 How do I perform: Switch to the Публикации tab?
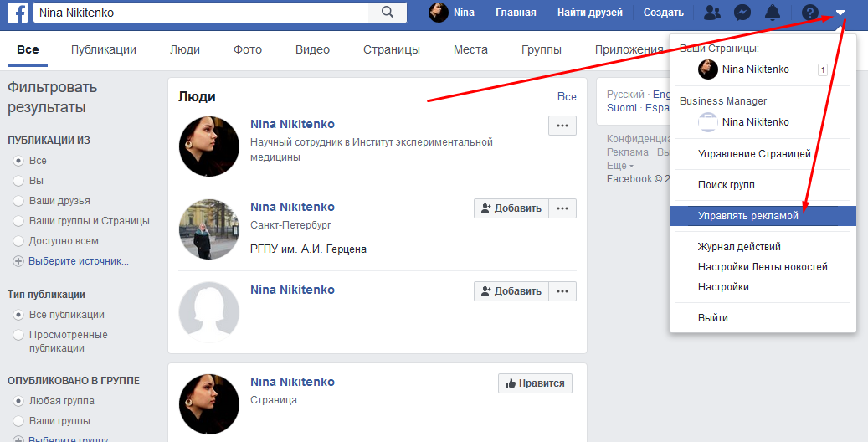click(x=104, y=49)
